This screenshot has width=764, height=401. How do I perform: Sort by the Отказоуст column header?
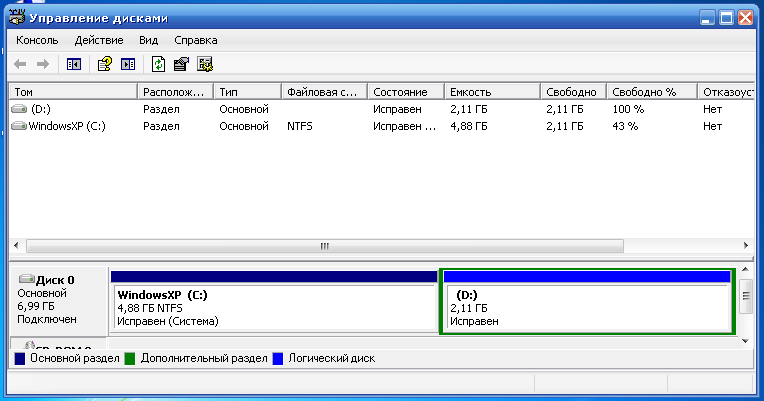726,92
